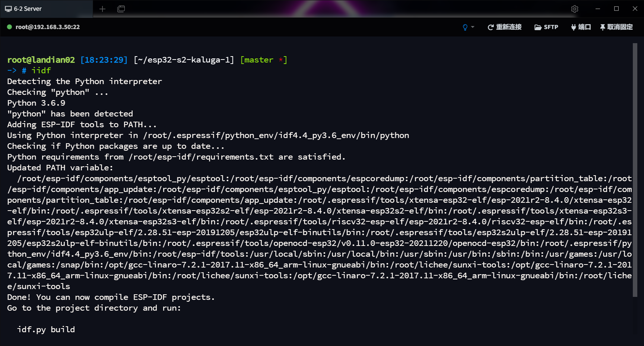The image size is (644, 346).
Task: Click the terminal vertical scrollbar
Action: pos(635,170)
